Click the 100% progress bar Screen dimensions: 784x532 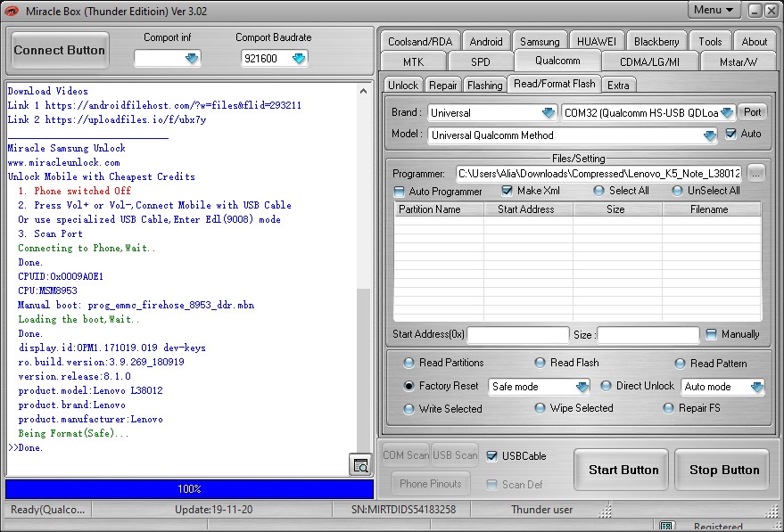(x=189, y=489)
